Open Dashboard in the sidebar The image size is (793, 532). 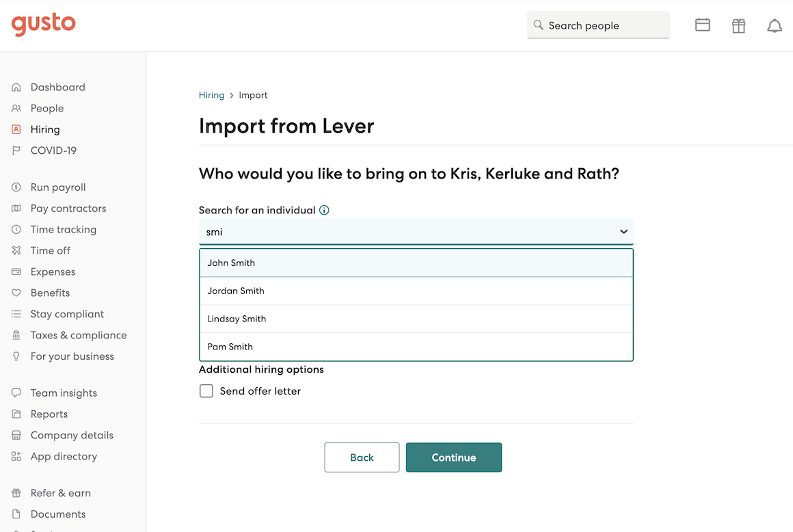click(57, 87)
